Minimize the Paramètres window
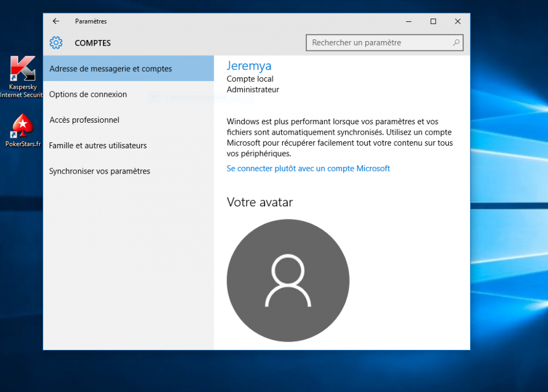The height and width of the screenshot is (392, 548). (409, 21)
